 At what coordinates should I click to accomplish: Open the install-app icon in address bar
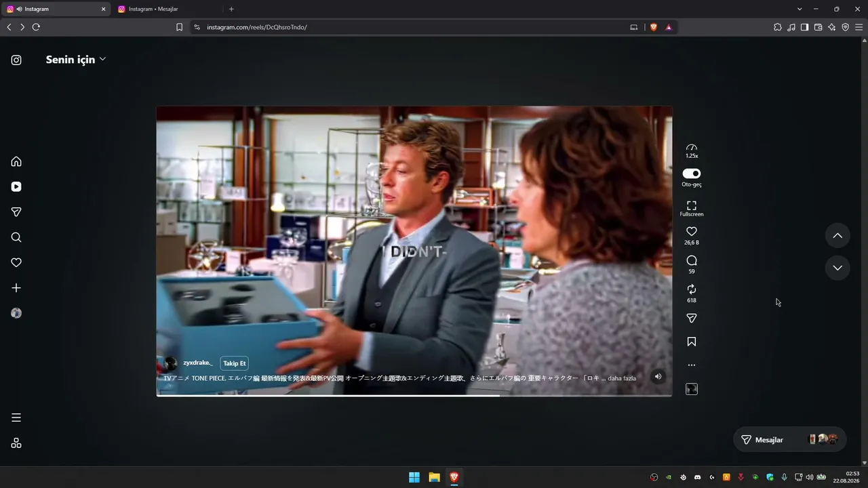click(634, 27)
